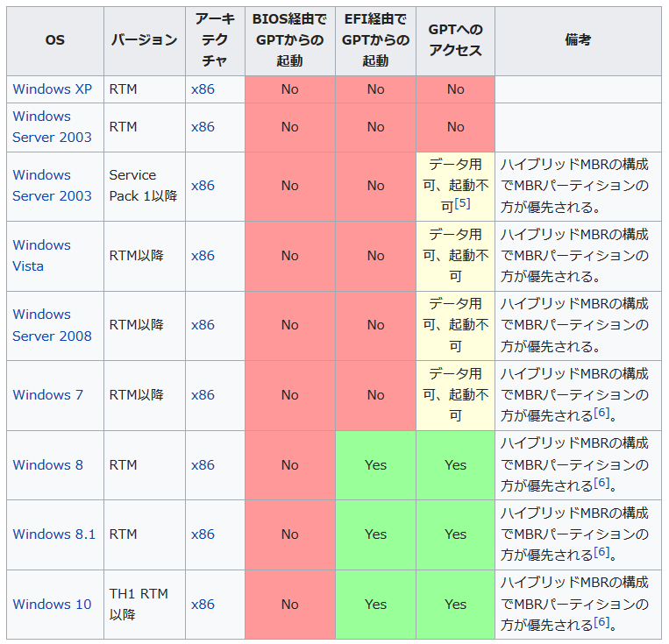
Task: Click x86 link in Windows 8.1 row
Action: (203, 534)
